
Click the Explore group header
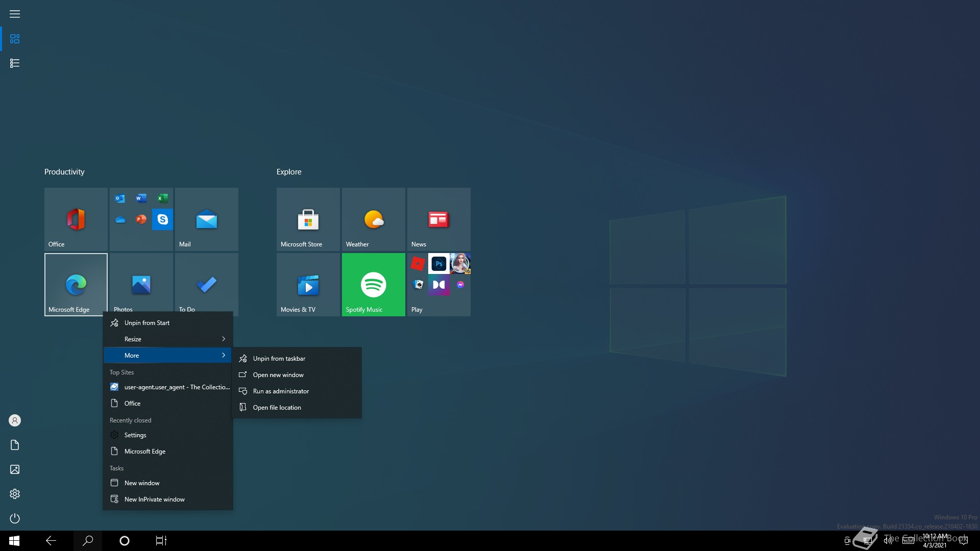click(289, 172)
